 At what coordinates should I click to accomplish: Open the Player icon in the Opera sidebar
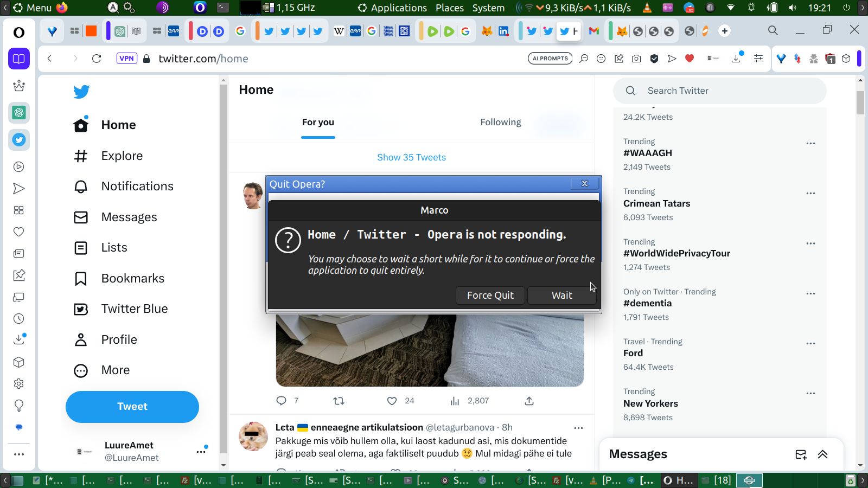click(x=19, y=167)
